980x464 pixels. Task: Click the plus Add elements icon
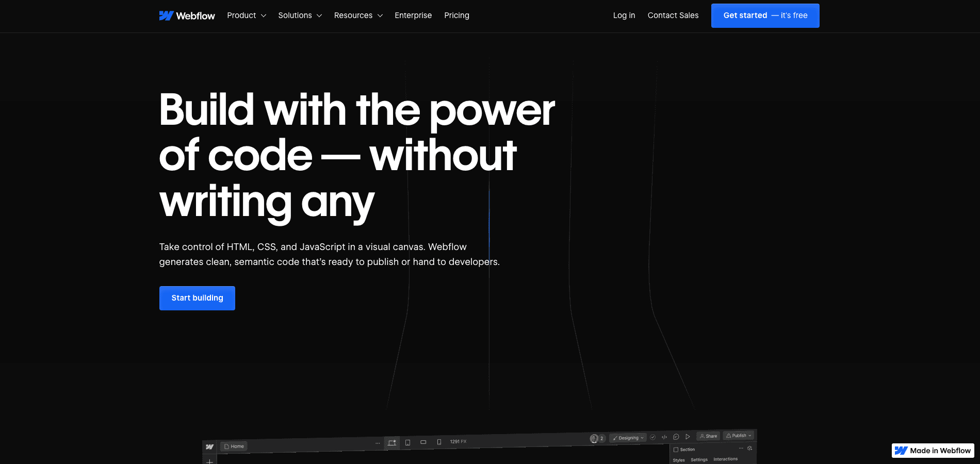(209, 461)
